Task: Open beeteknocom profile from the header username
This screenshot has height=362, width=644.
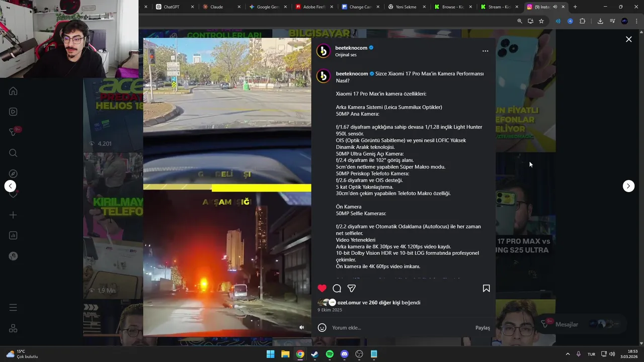Action: pos(351,48)
